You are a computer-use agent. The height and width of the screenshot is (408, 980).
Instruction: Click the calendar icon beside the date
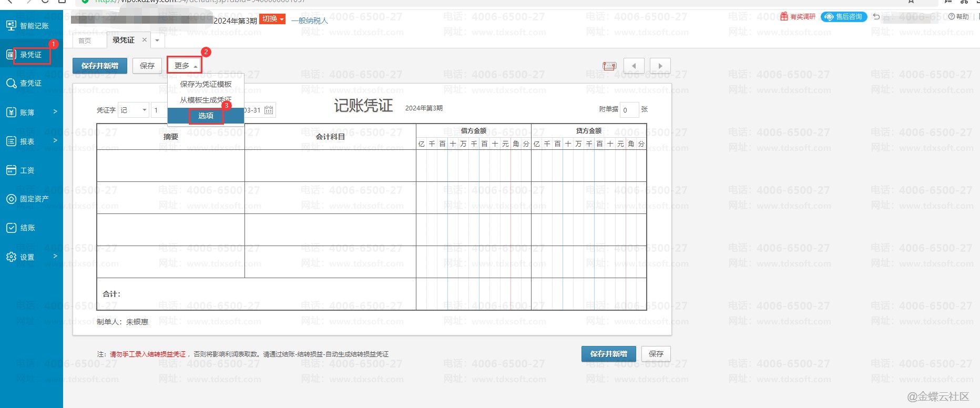[x=269, y=110]
